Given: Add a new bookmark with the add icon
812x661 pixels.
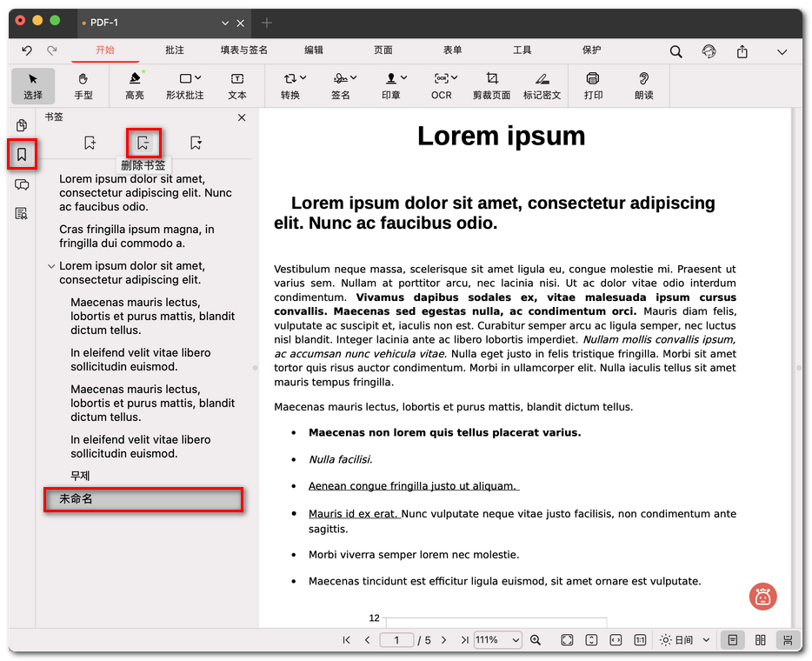Looking at the screenshot, I should [90, 141].
